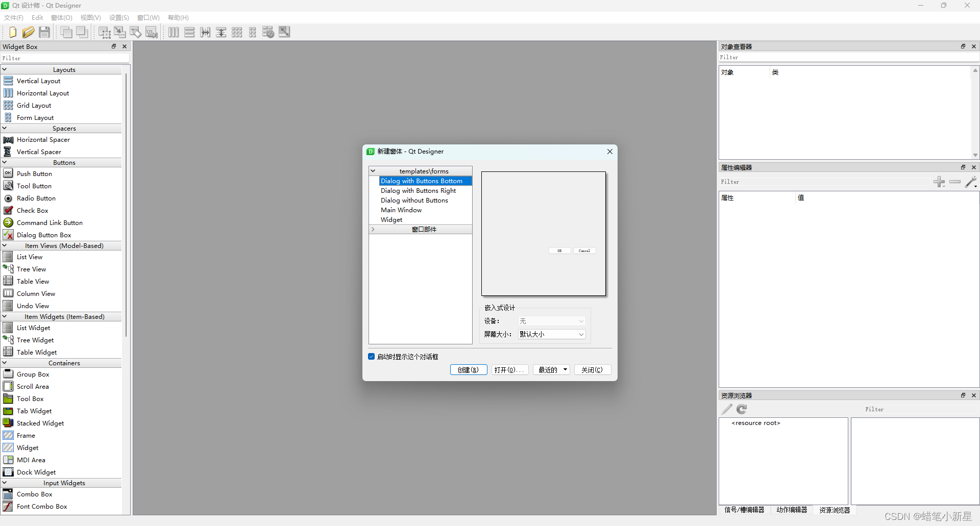Select the Check Box widget entry
The image size is (980, 526).
(33, 210)
